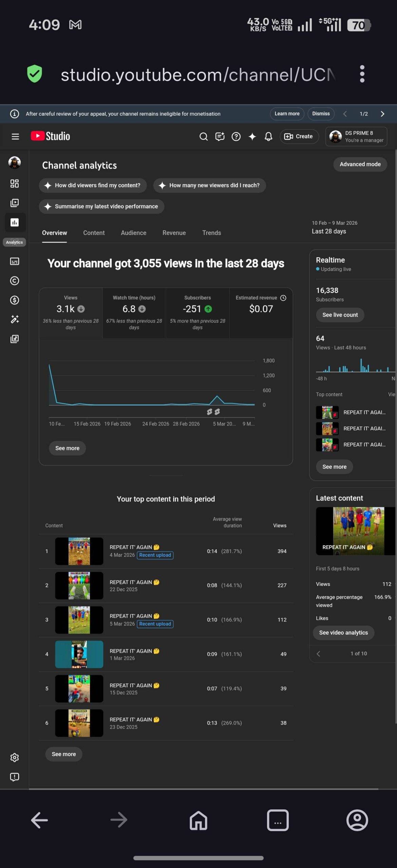Screen dimensions: 397x868
Task: Open the browser three-dot menu
Action: click(x=362, y=74)
